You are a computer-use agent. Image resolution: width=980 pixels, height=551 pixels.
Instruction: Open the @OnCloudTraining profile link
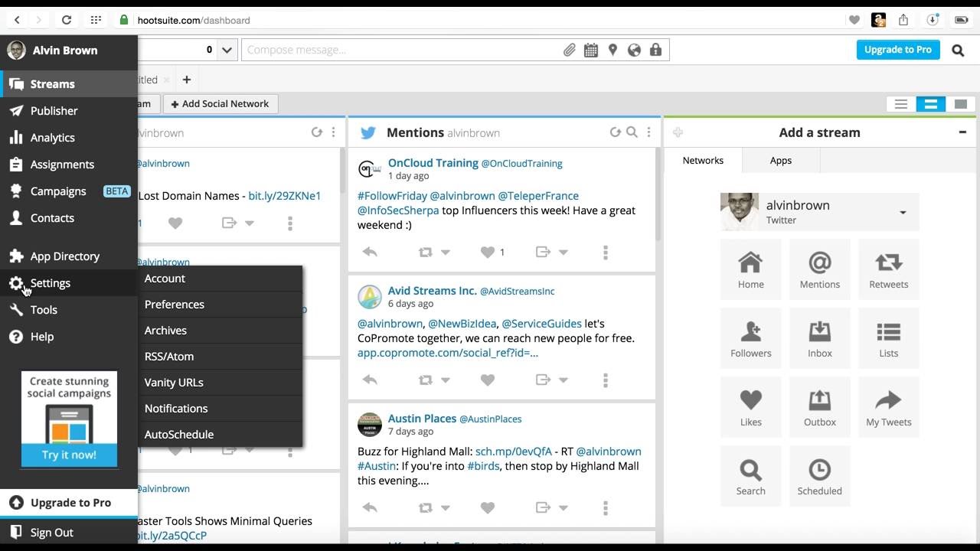[x=521, y=163]
